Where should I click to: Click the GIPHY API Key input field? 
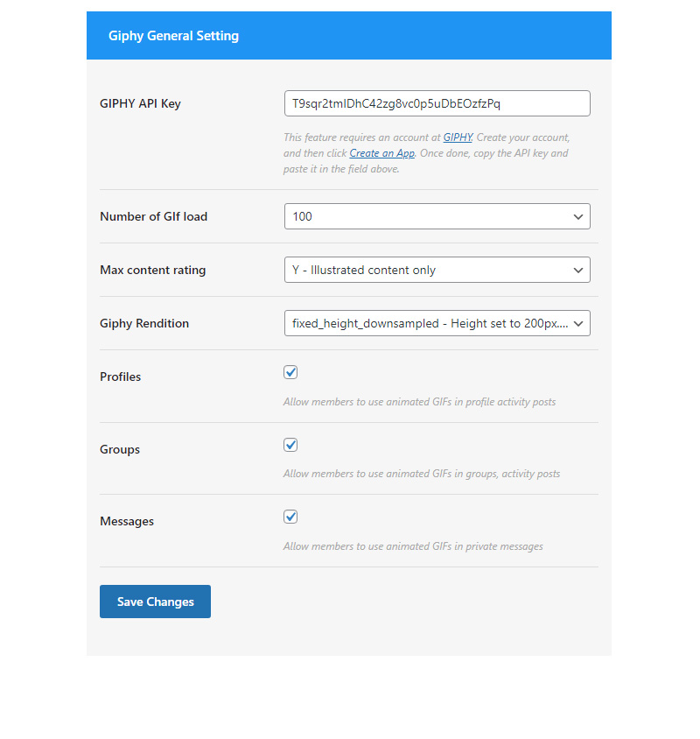437,103
